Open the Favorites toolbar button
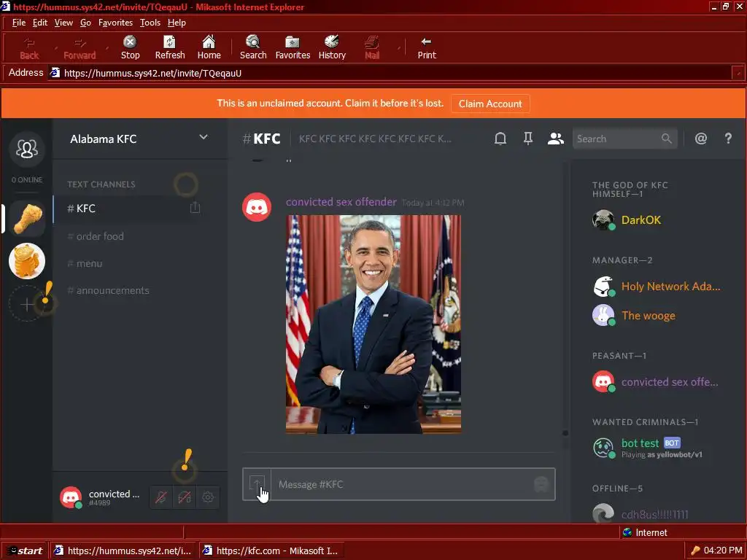The width and height of the screenshot is (747, 560). [x=293, y=47]
